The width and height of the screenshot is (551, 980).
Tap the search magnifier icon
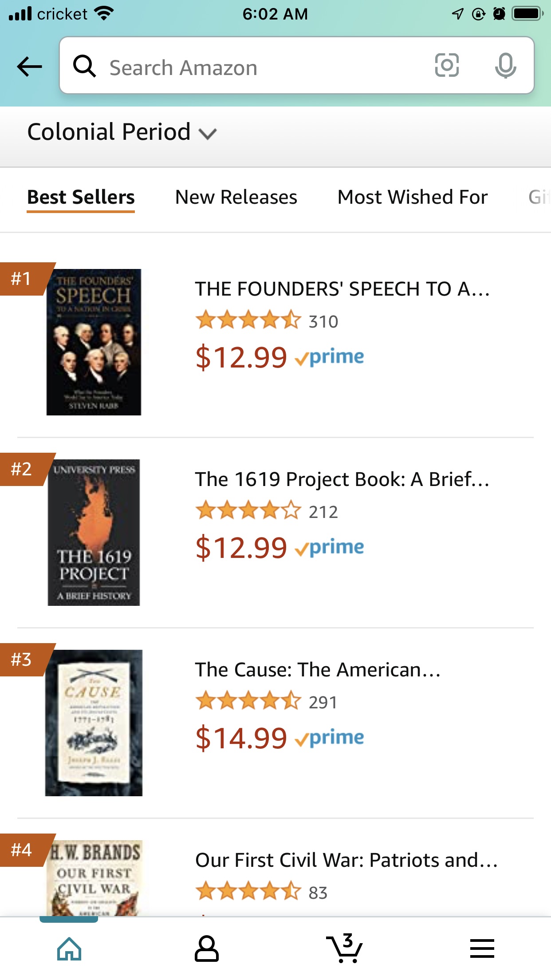click(x=84, y=67)
